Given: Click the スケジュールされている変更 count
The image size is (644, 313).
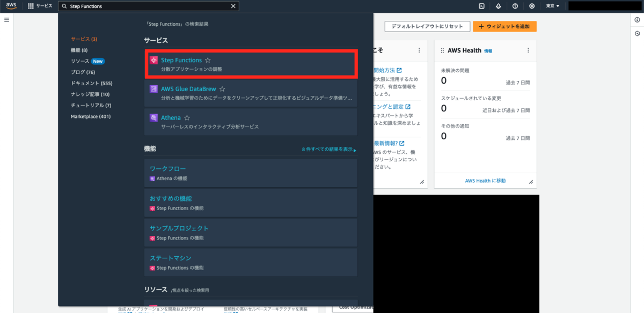Looking at the screenshot, I should tap(444, 108).
